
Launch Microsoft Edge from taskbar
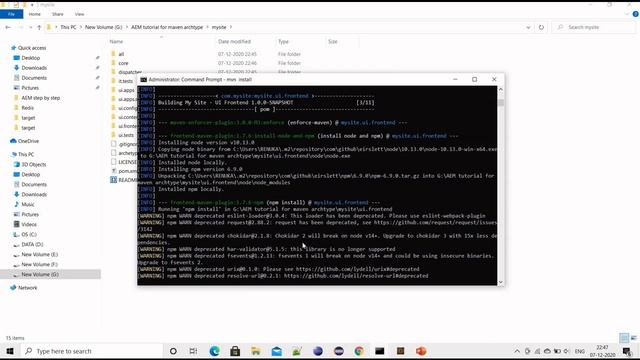point(214,351)
